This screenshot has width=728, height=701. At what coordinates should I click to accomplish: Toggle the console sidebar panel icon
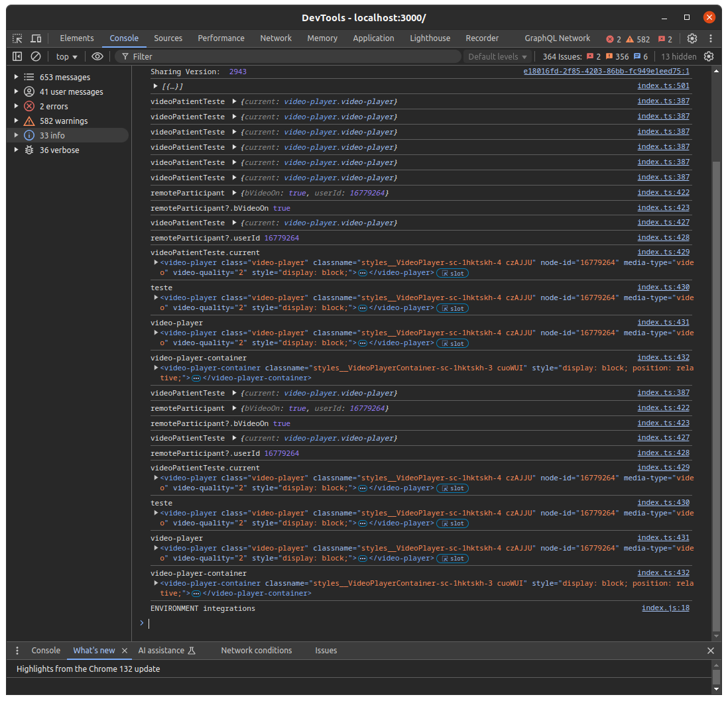[x=17, y=57]
